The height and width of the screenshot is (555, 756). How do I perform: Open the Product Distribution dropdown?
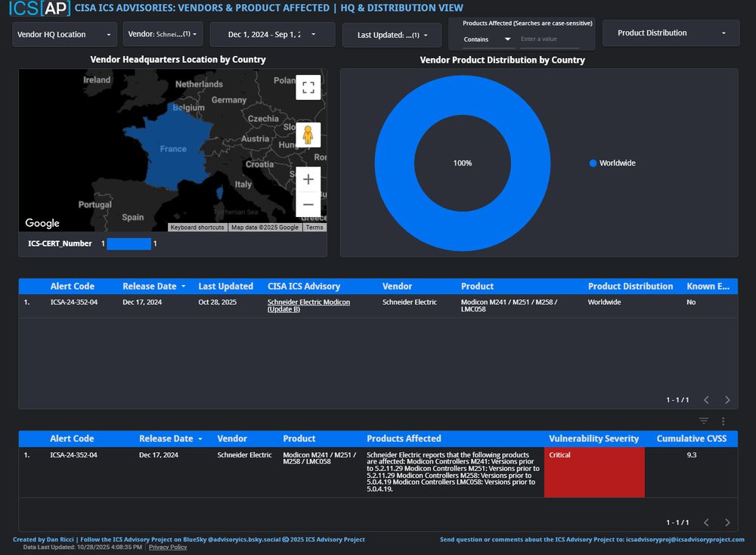tap(671, 33)
